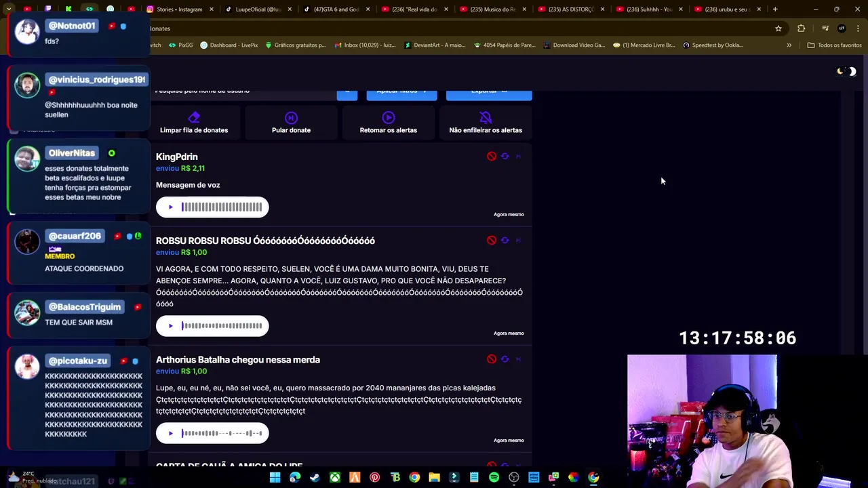Click the Retomar os alertas play icon
Image resolution: width=868 pixels, height=488 pixels.
(x=388, y=117)
